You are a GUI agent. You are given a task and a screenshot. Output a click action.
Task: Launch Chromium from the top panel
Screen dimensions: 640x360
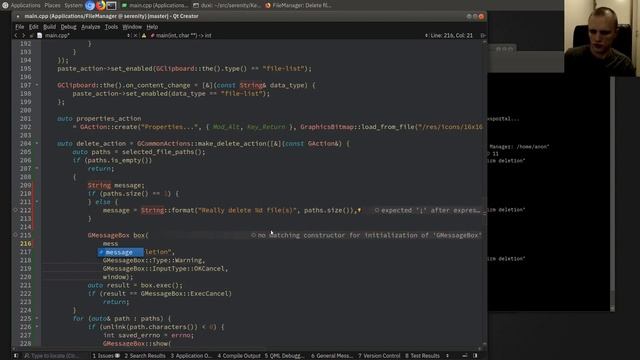(x=90, y=5)
